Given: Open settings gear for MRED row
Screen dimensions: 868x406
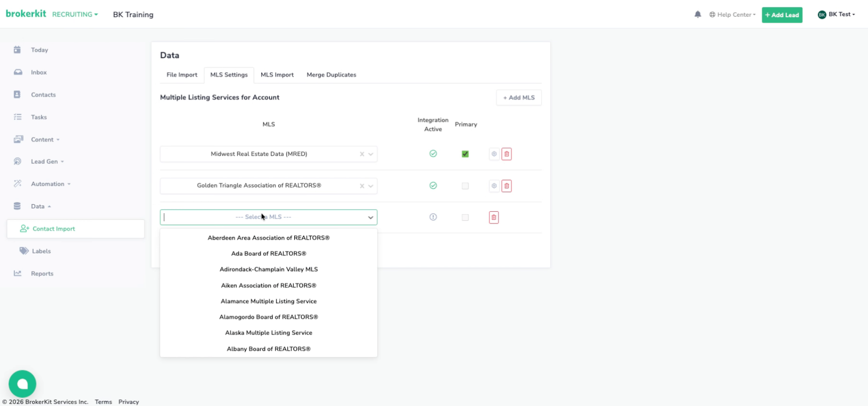Looking at the screenshot, I should [494, 154].
